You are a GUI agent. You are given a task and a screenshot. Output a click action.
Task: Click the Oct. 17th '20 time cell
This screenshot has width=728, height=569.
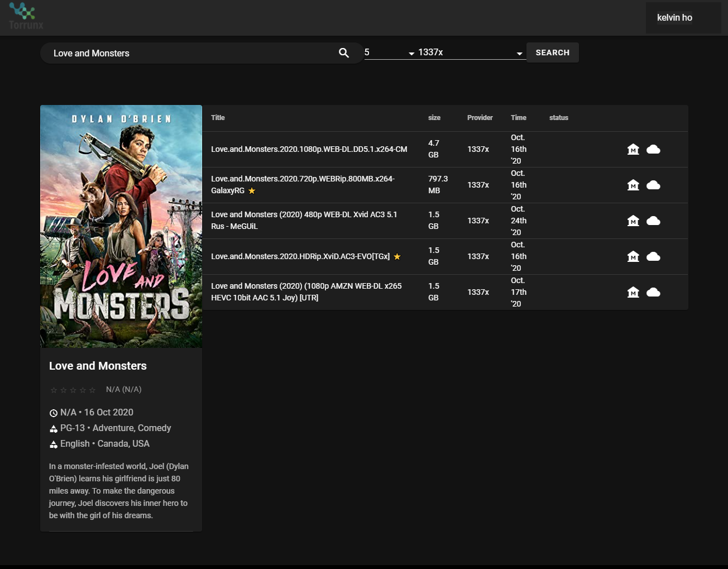(x=519, y=292)
